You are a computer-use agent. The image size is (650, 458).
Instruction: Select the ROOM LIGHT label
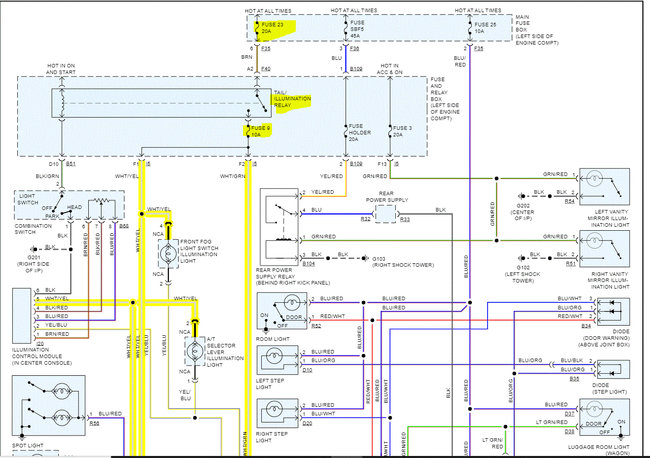(x=273, y=339)
